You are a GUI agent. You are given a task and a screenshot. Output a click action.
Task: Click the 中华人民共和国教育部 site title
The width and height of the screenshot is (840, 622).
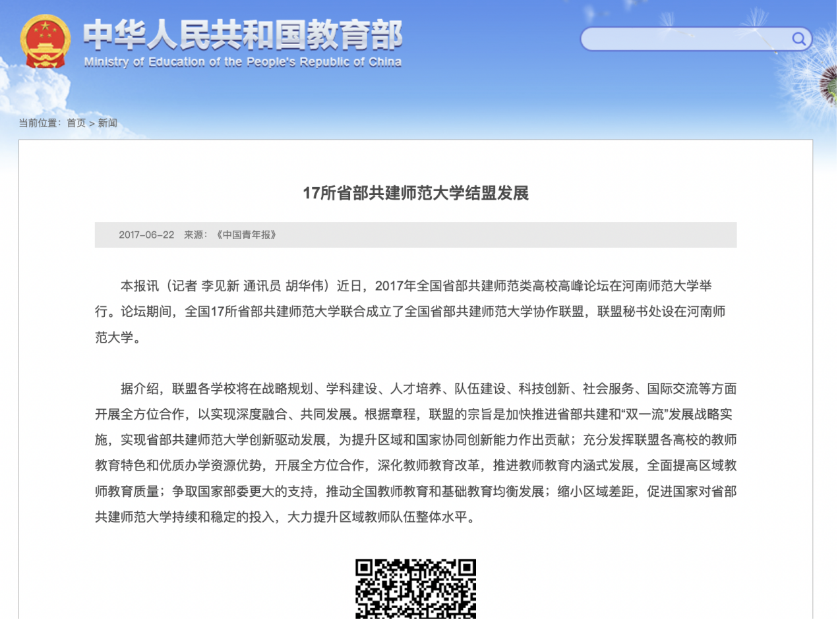242,35
